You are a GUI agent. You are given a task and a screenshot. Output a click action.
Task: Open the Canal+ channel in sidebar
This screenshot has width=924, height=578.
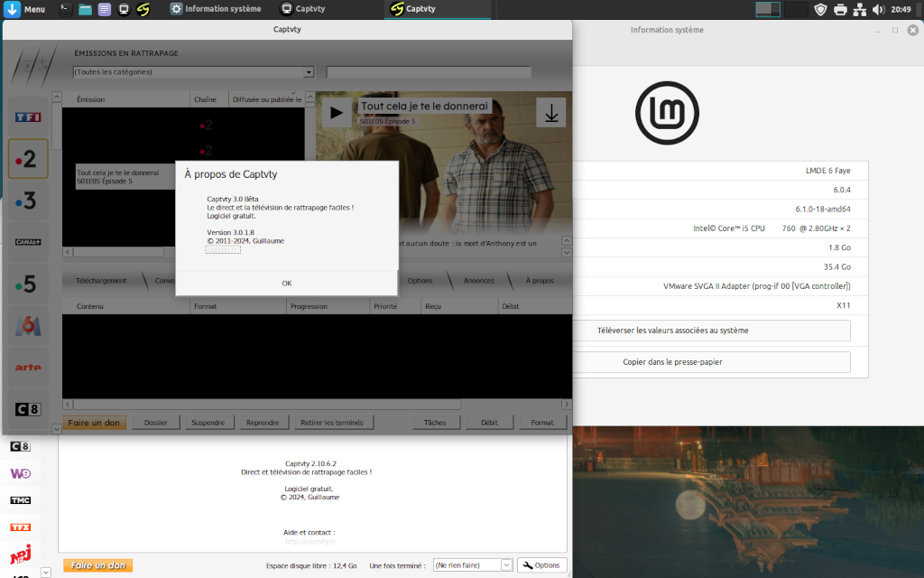click(x=28, y=242)
